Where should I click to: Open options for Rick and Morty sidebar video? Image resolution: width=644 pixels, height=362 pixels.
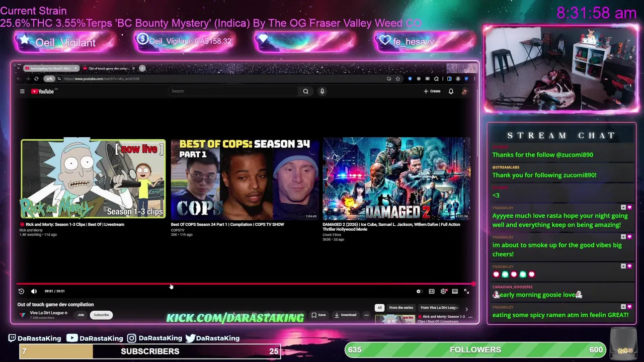click(470, 317)
